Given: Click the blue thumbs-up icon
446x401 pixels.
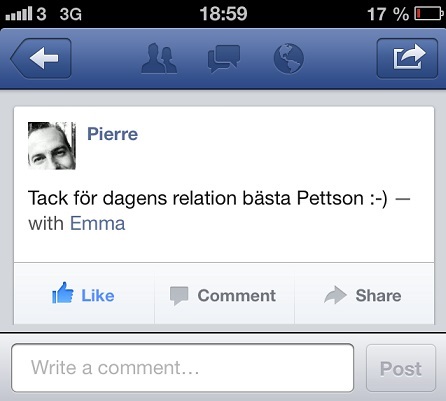Looking at the screenshot, I should pyautogui.click(x=63, y=293).
